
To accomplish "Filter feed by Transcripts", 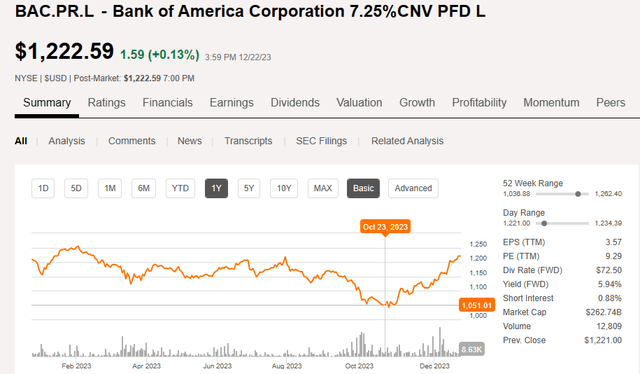I will click(248, 141).
